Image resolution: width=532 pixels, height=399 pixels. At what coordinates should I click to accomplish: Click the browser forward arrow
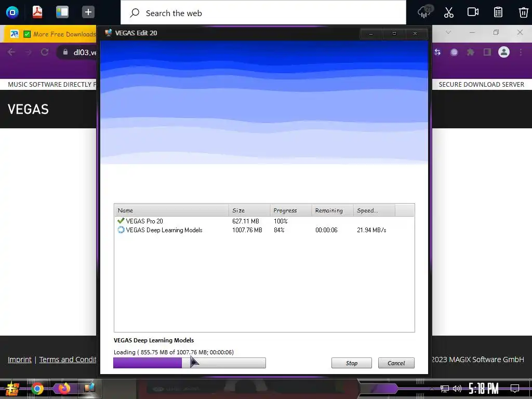pos(28,52)
